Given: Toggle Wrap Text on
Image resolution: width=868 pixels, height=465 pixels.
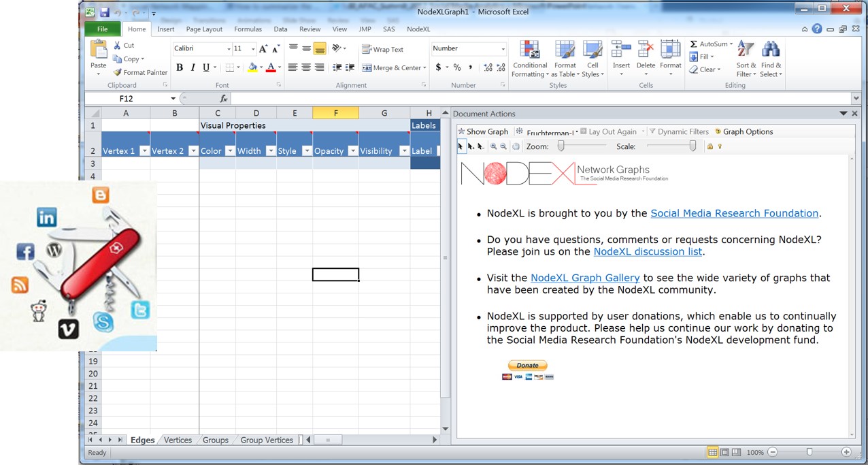Looking at the screenshot, I should click(382, 50).
